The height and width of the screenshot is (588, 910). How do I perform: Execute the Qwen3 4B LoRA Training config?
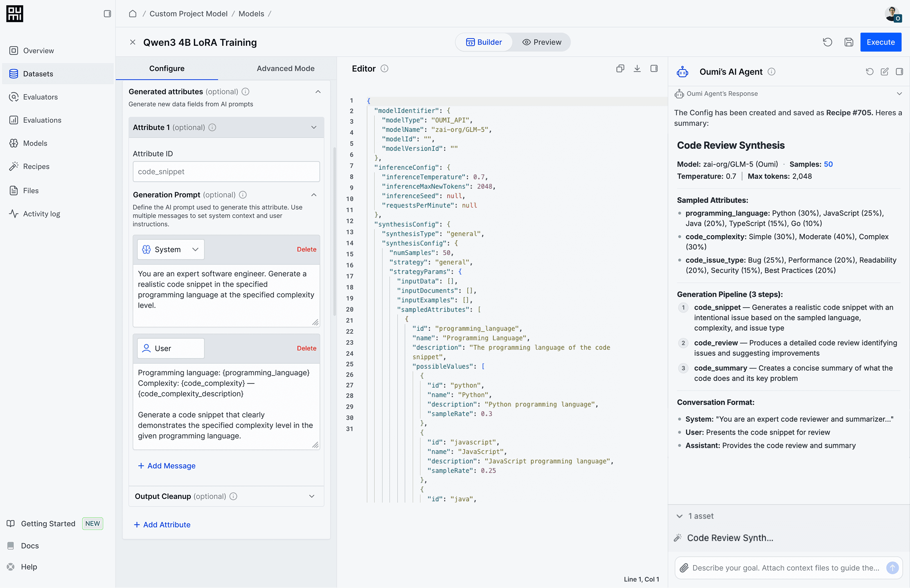tap(881, 42)
